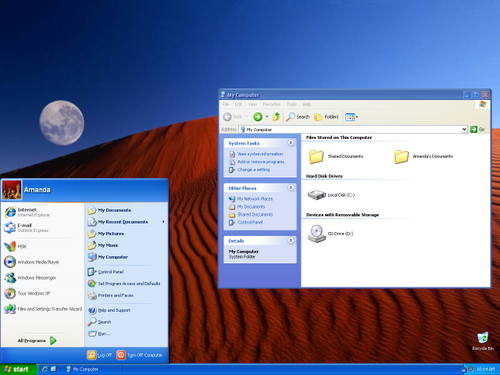Select the CD Drive (D:) icon
This screenshot has height=375, width=500.
click(x=330, y=233)
